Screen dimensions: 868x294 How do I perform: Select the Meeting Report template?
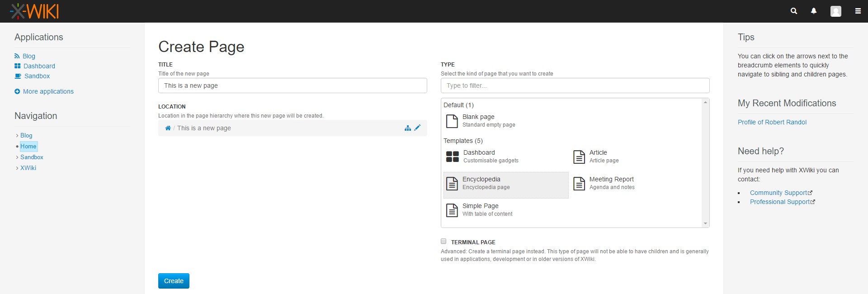[611, 183]
